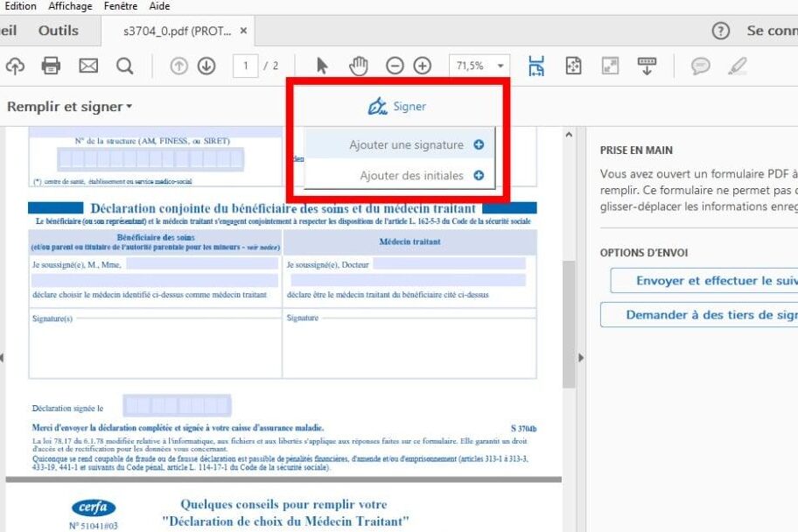Collapse right pane with triangle arrow
Screen dimensions: 798x532
coord(581,358)
